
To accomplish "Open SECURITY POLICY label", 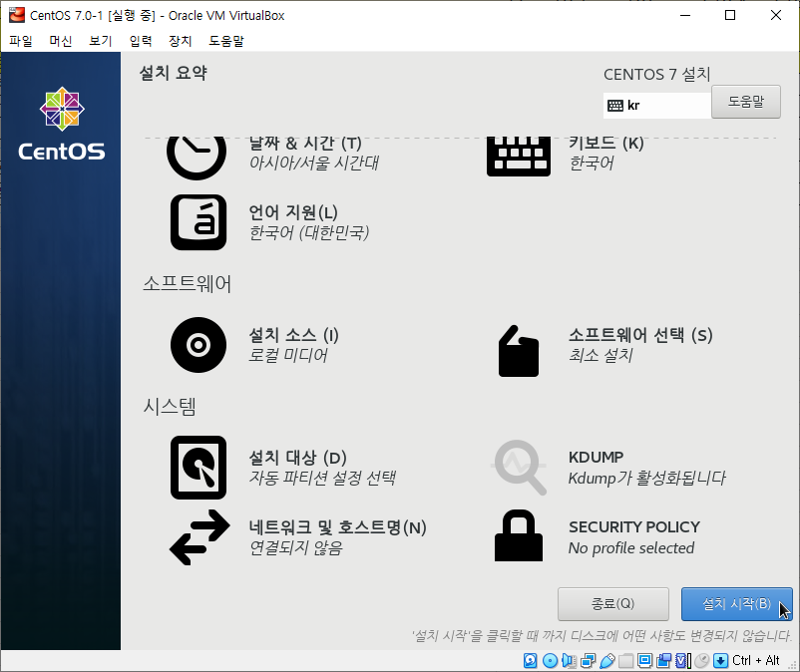I will (634, 526).
